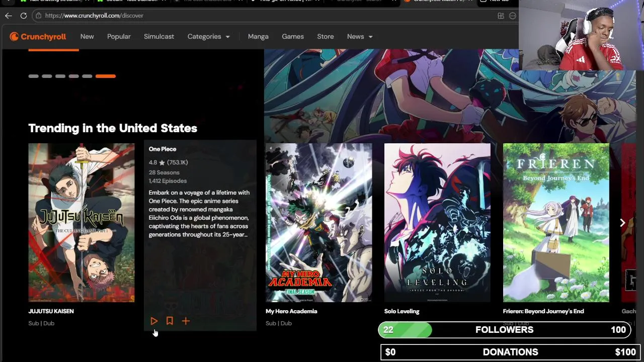This screenshot has height=362, width=644.
Task: Click the 'Trending in the United States' heading
Action: [113, 128]
